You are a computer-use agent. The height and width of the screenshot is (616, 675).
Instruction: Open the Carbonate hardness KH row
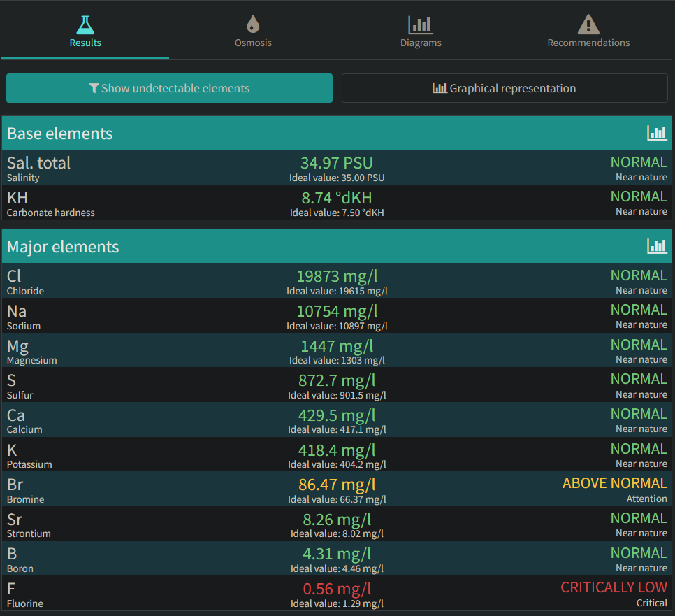tap(337, 203)
